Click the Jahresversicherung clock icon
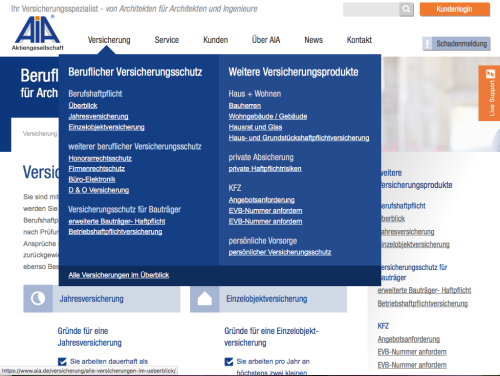 tap(38, 299)
